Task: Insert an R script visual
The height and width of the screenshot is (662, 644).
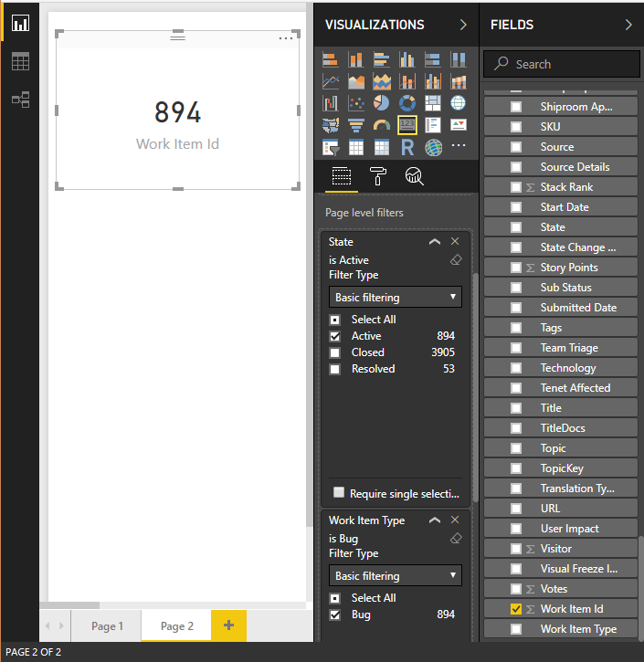Action: click(x=407, y=147)
